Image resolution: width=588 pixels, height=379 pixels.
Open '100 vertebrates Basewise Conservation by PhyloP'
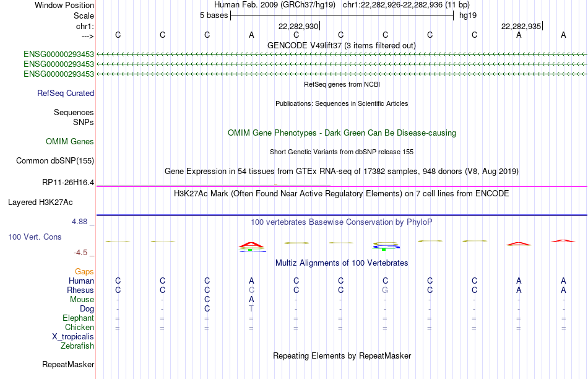point(342,222)
